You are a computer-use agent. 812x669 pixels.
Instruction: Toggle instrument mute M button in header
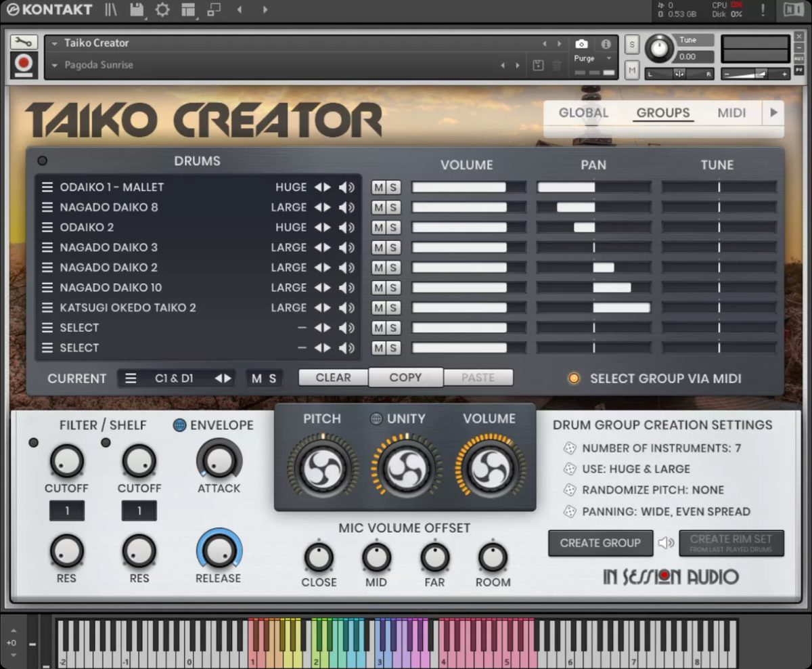pos(632,69)
